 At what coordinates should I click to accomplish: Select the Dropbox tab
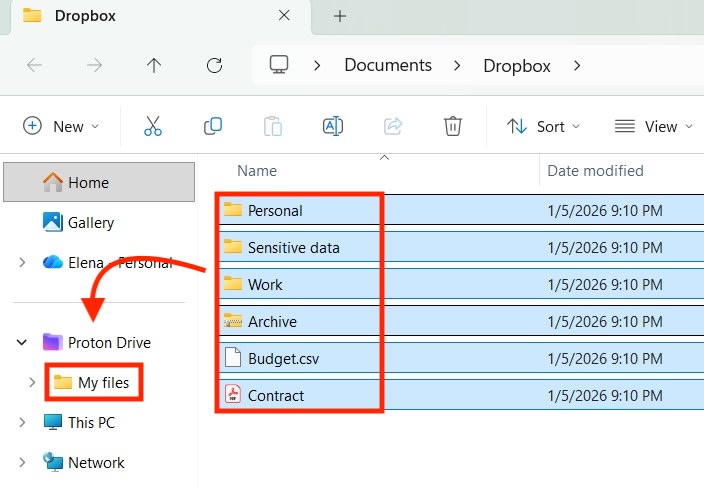(161, 16)
